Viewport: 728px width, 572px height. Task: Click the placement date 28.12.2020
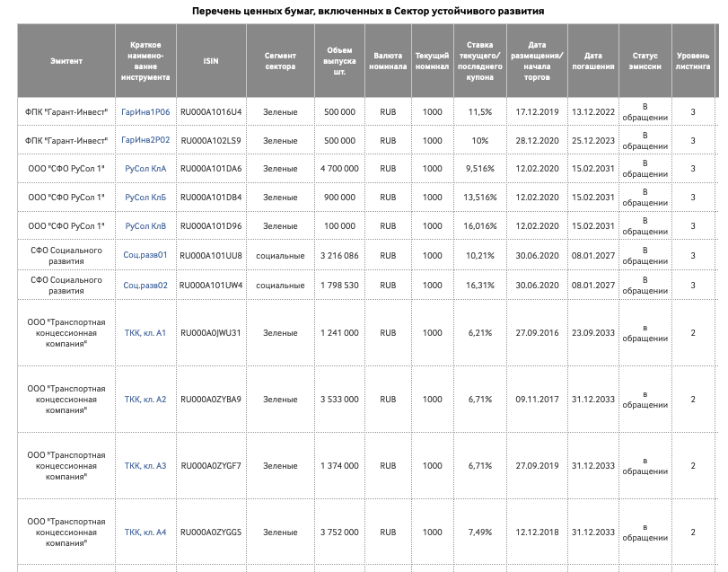coord(537,140)
